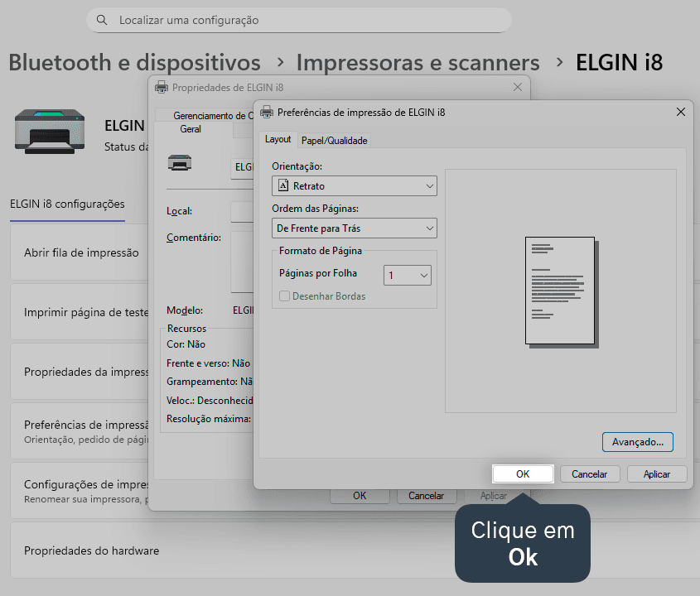Click the 'Frente e verso: Não' text
The width and height of the screenshot is (700, 596).
[x=208, y=363]
